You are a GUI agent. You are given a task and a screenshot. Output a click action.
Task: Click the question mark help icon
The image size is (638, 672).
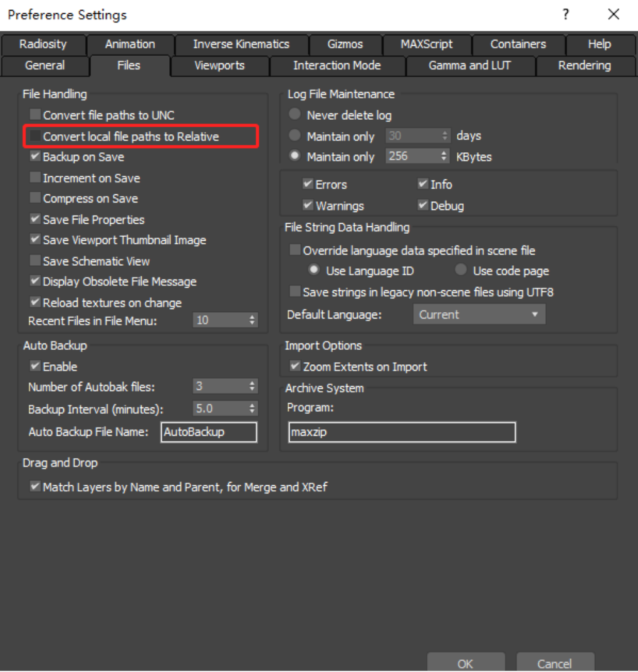[566, 14]
